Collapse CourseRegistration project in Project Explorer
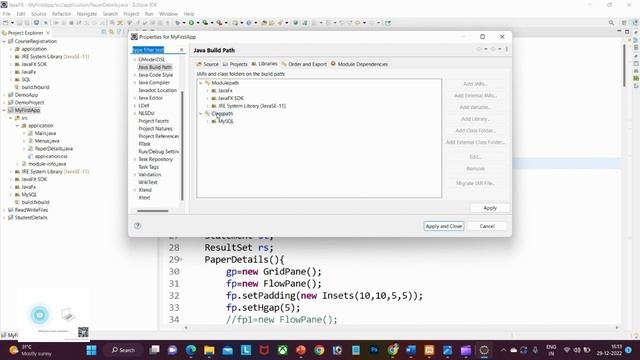640x360 pixels. coord(4,41)
